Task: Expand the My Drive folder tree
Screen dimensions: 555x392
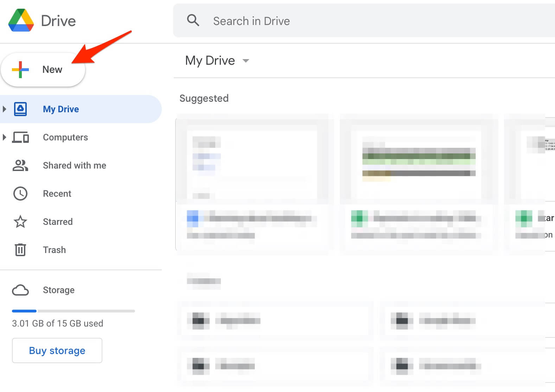Action: tap(5, 109)
